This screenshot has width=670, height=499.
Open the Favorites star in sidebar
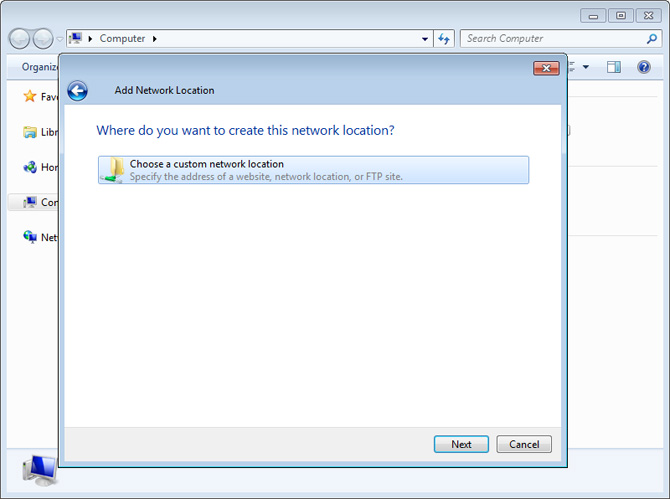click(30, 96)
